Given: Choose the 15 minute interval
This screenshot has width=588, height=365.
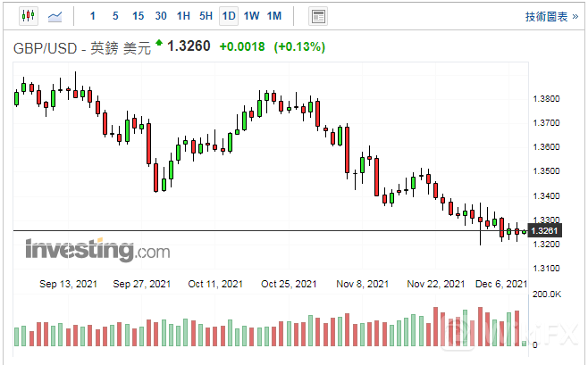Looking at the screenshot, I should [x=138, y=16].
